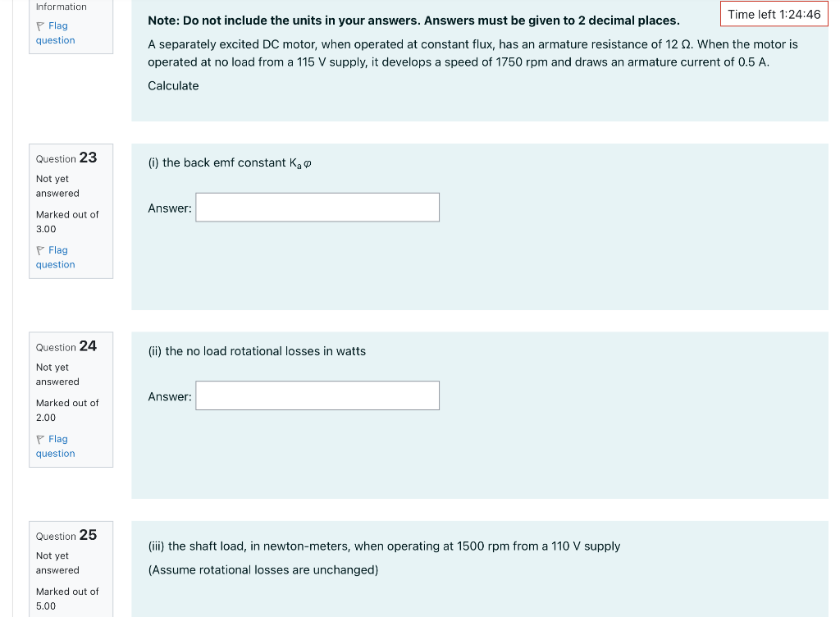The width and height of the screenshot is (840, 617).
Task: Click inside the back emf constant answer box
Action: click(317, 207)
